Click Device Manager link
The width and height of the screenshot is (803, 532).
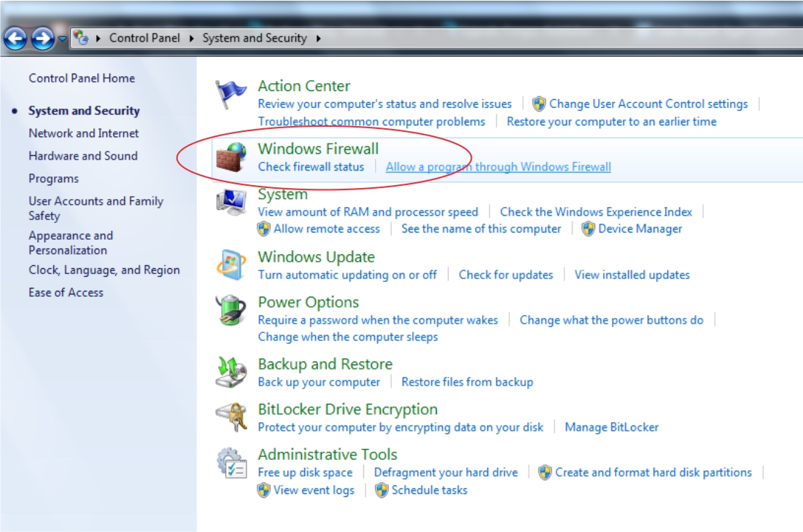[x=640, y=229]
